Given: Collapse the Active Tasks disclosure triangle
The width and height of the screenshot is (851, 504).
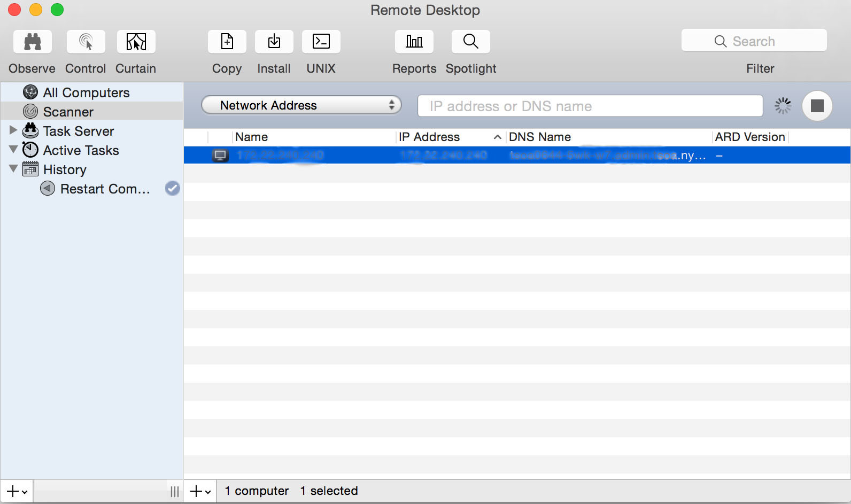Looking at the screenshot, I should coord(13,149).
